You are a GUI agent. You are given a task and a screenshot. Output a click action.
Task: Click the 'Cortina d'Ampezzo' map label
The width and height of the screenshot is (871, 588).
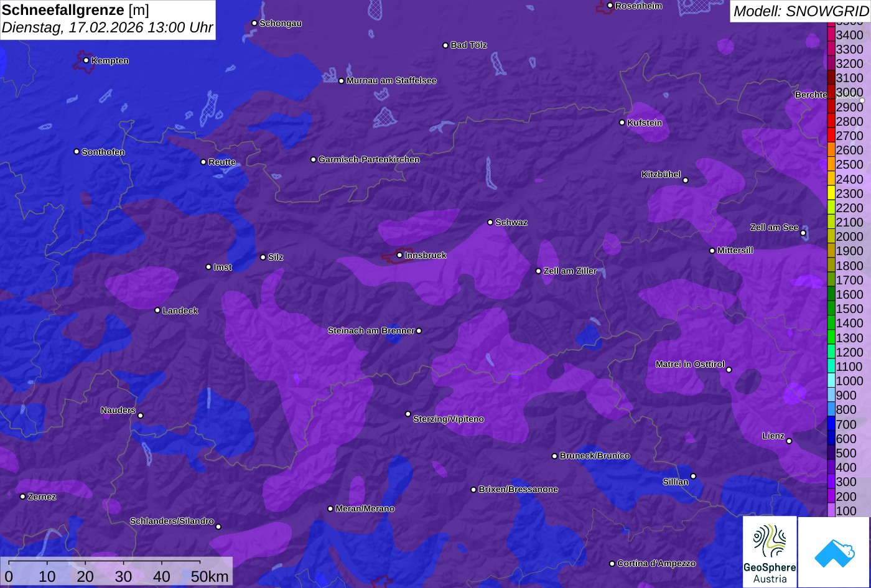click(x=656, y=564)
